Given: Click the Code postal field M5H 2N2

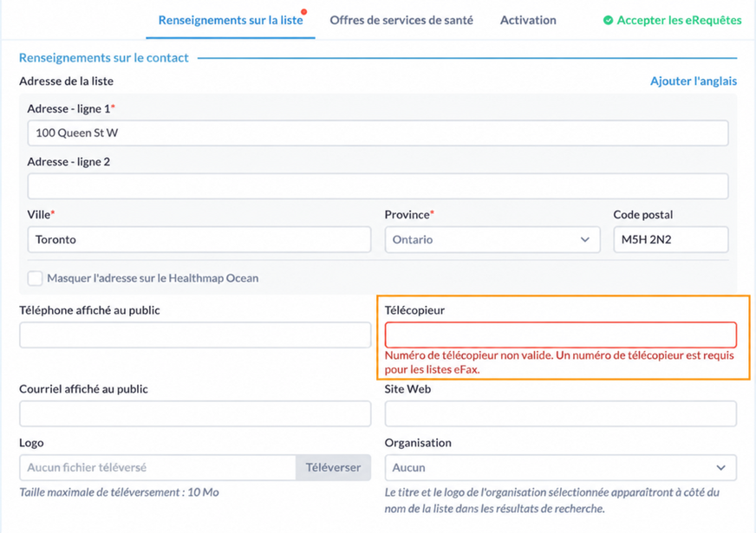Looking at the screenshot, I should tap(671, 239).
